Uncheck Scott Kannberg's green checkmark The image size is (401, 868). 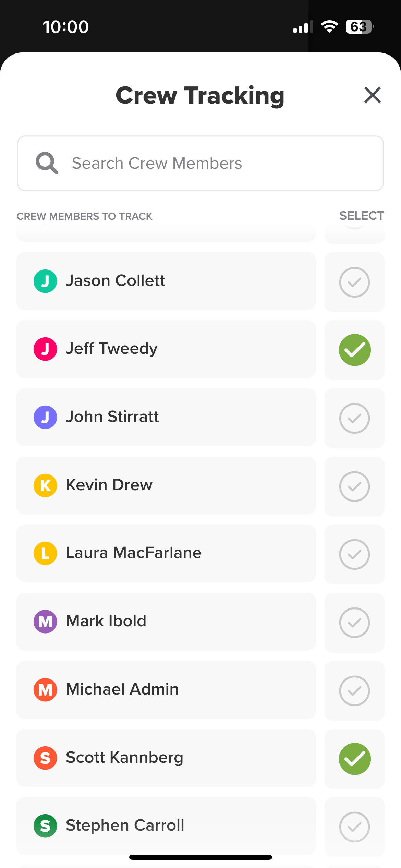click(354, 759)
